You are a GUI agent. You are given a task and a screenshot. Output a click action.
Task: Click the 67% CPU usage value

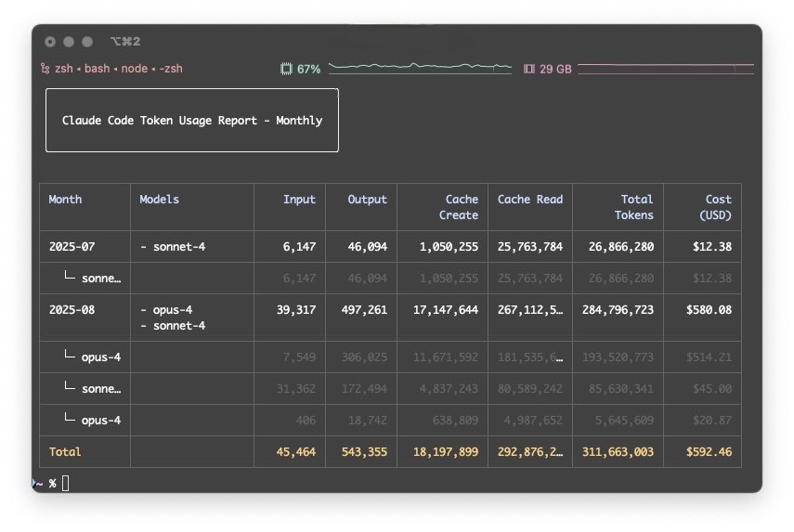tap(308, 69)
